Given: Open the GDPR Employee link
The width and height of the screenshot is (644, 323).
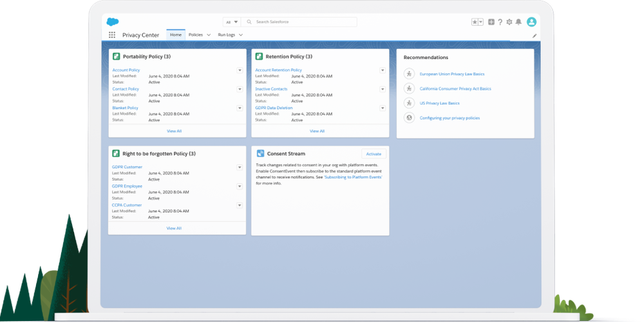Looking at the screenshot, I should pos(128,186).
